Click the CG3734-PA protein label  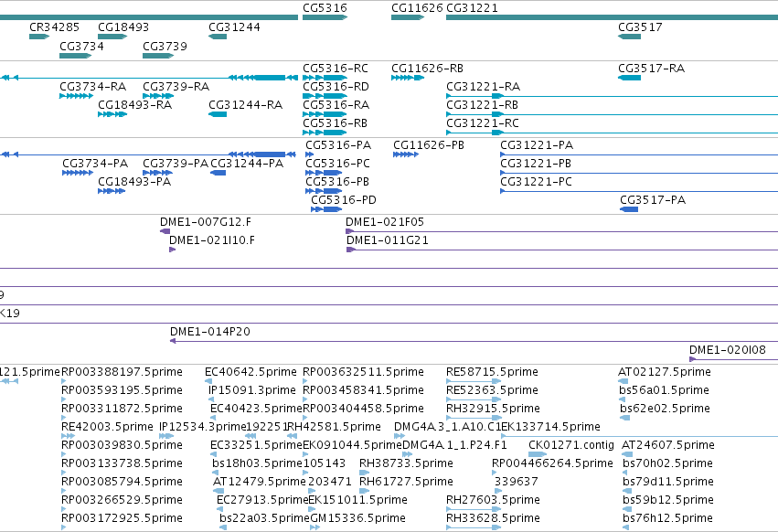tap(95, 164)
